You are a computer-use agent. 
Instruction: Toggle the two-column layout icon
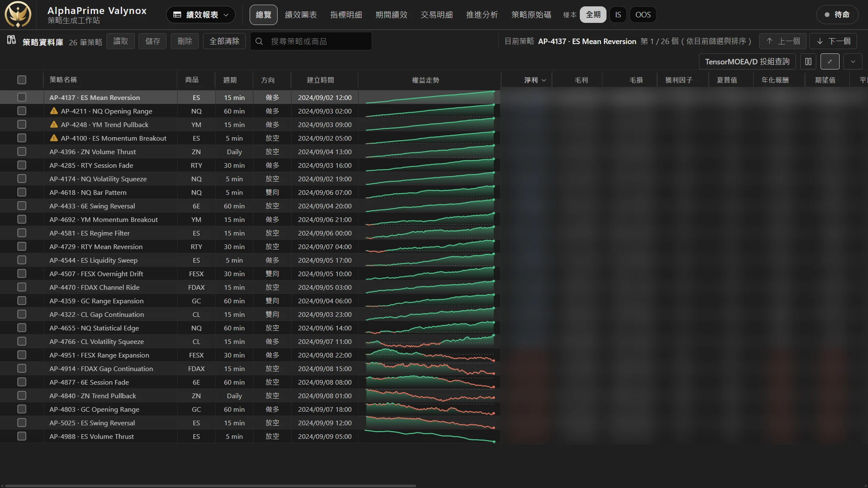point(808,62)
